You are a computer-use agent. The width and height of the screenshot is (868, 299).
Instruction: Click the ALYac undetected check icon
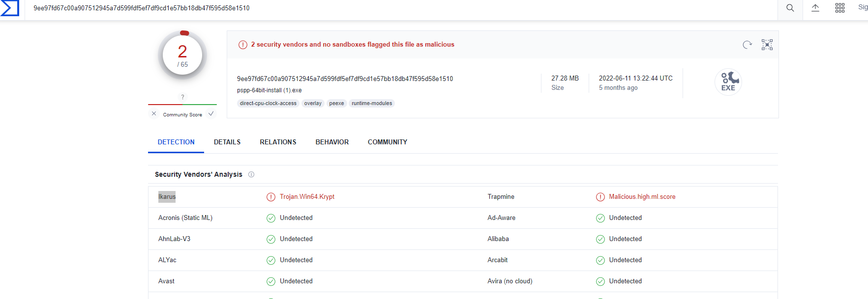tap(271, 260)
